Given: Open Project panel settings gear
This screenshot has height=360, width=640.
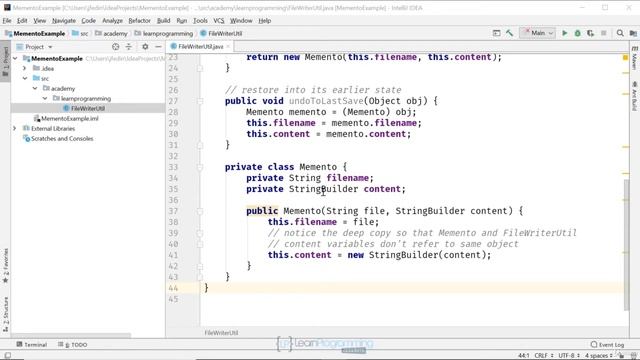Looking at the screenshot, I should 145,47.
